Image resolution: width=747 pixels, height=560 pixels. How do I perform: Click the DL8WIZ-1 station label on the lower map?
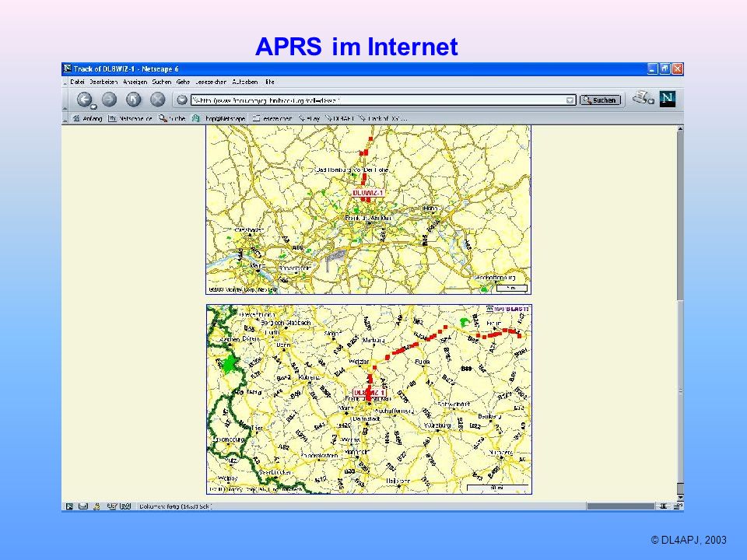[369, 393]
